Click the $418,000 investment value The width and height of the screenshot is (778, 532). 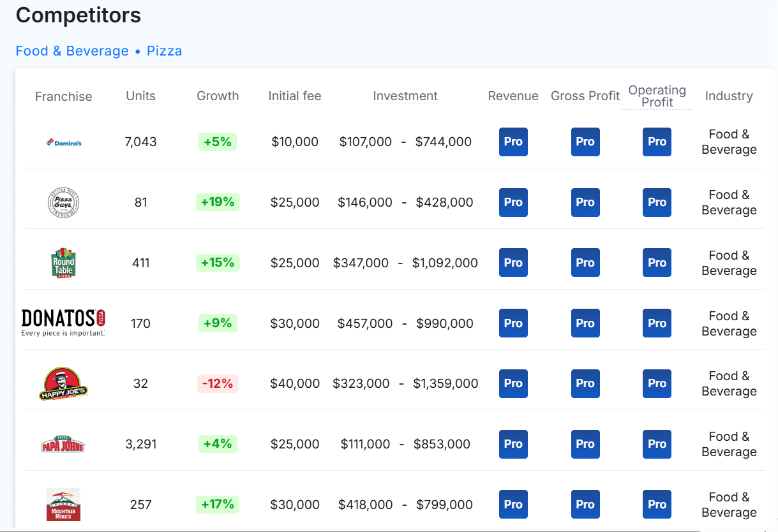coord(366,505)
